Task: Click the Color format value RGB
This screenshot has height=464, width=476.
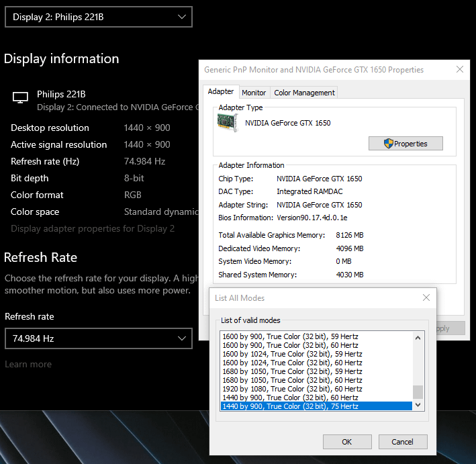Action: pos(133,195)
